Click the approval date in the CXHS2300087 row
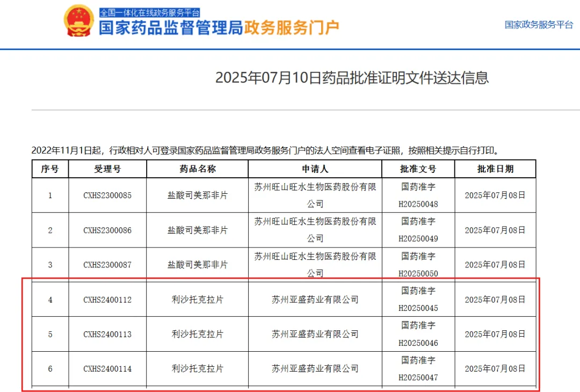The height and width of the screenshot is (392, 580). click(495, 265)
